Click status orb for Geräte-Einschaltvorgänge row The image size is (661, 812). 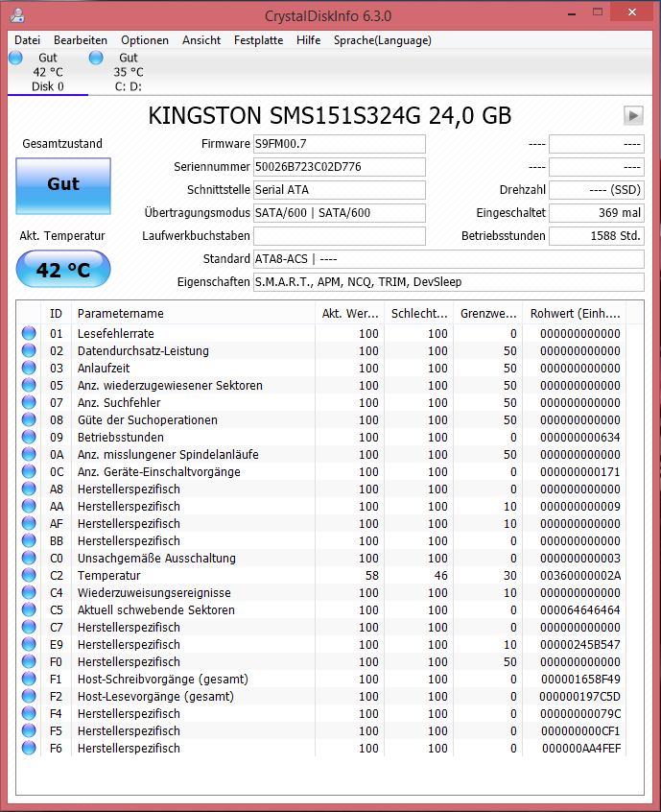(x=29, y=471)
